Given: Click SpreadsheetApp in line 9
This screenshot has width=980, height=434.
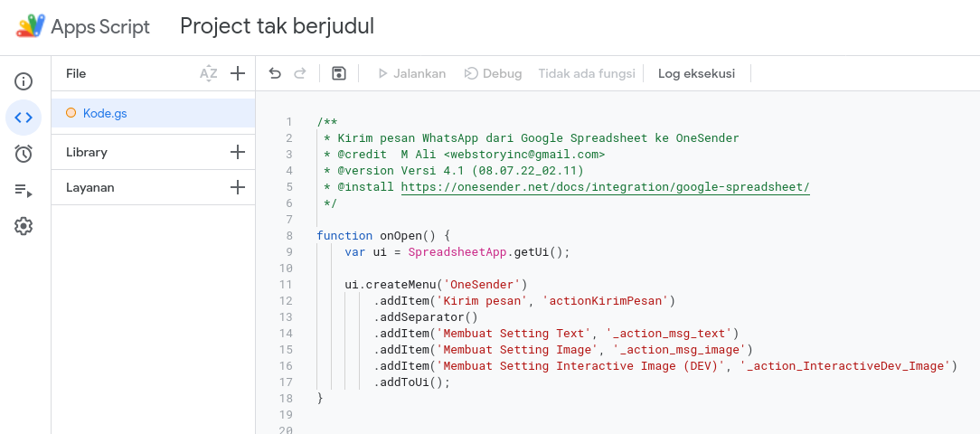Looking at the screenshot, I should point(457,252).
